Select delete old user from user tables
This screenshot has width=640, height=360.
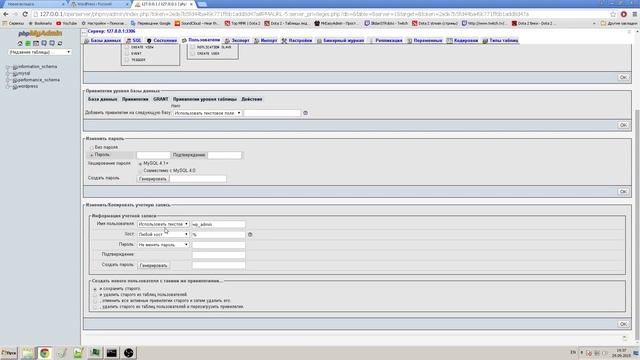(95, 295)
